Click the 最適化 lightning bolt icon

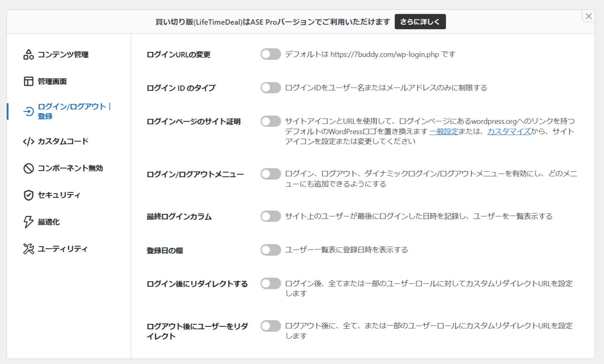click(x=29, y=222)
